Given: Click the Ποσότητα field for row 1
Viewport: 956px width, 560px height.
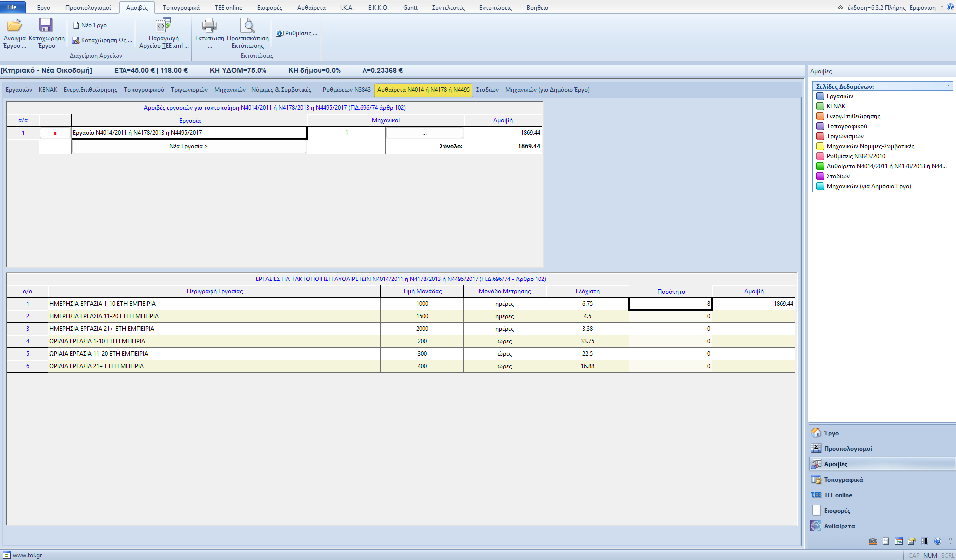Looking at the screenshot, I should 670,304.
